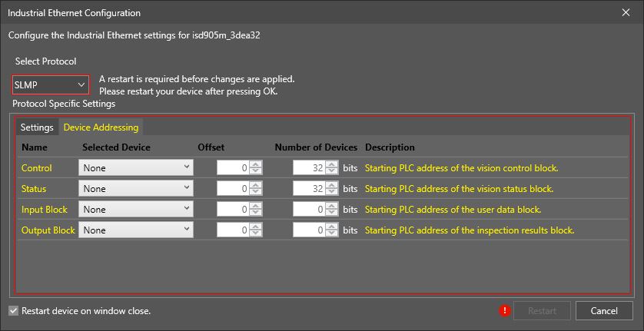Decrease Status offset with down arrow
This screenshot has height=331, width=644.
(x=256, y=191)
